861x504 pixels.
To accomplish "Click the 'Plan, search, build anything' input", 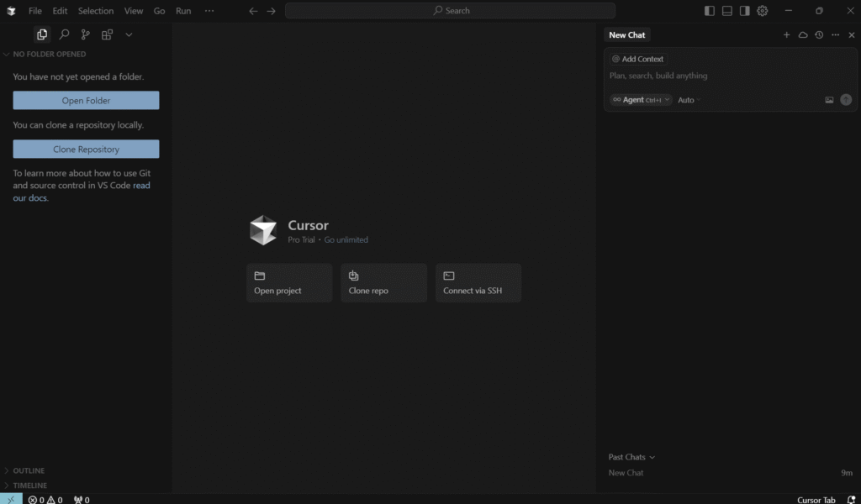I will point(731,76).
